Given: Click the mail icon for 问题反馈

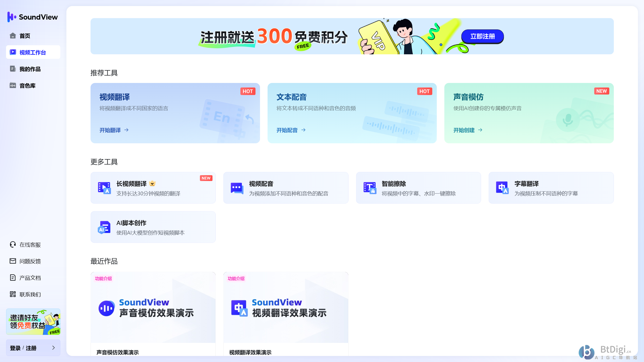Looking at the screenshot, I should click(13, 261).
